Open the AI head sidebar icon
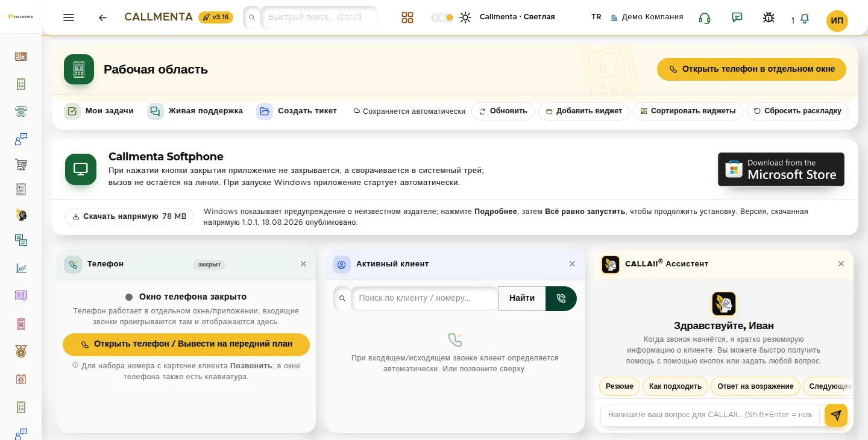 pyautogui.click(x=21, y=215)
